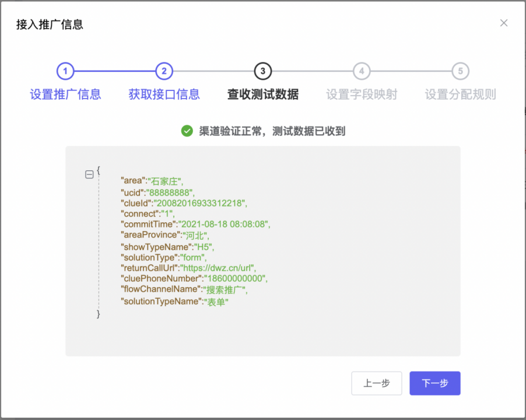
Task: Click the "connect":"1" line
Action: [x=148, y=213]
